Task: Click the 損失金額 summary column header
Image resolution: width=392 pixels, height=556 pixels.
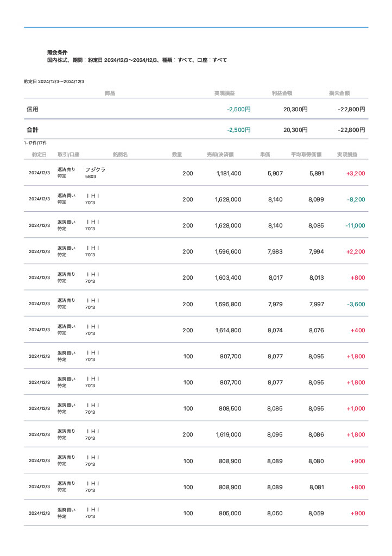Action: [x=339, y=93]
